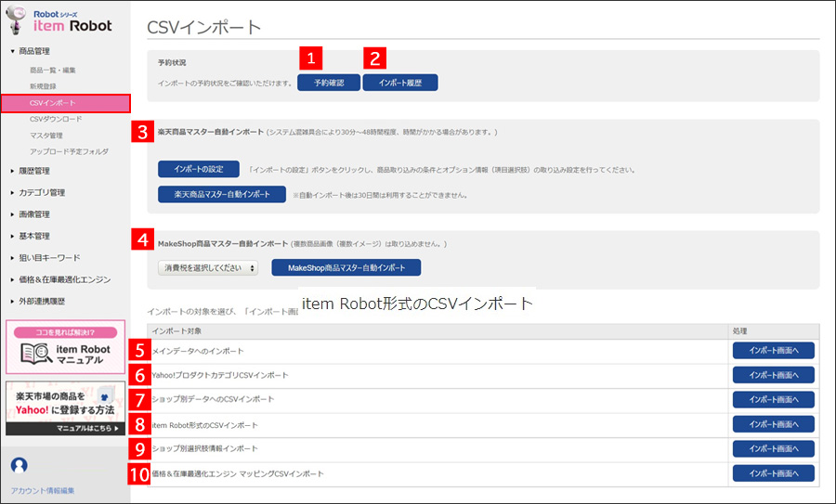The image size is (836, 504).
Task: Expand the 外部連携履歴 menu section
Action: tap(38, 302)
